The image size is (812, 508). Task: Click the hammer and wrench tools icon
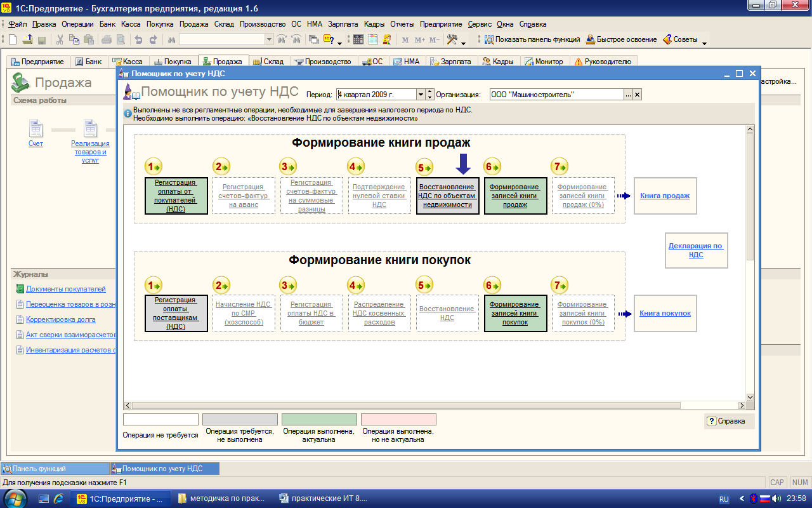(452, 39)
